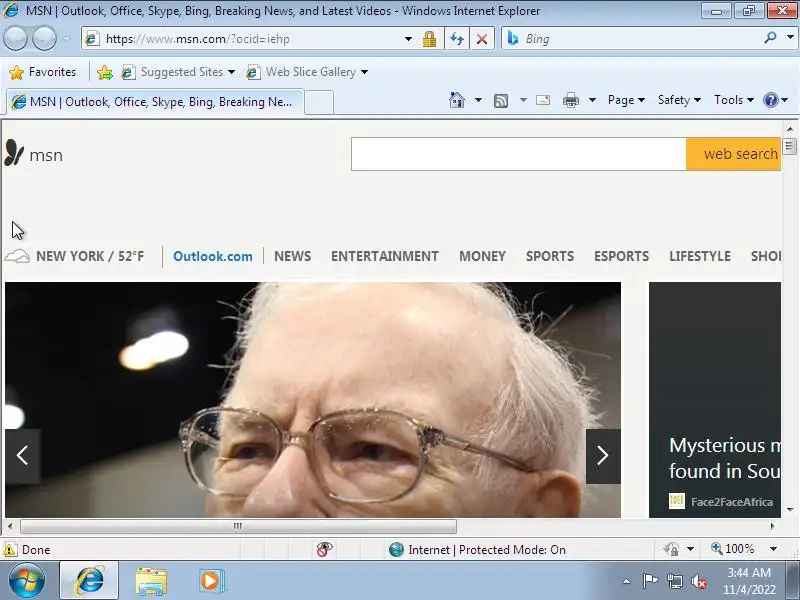Open the Favorites star button
Image resolution: width=800 pixels, height=600 pixels.
(43, 72)
